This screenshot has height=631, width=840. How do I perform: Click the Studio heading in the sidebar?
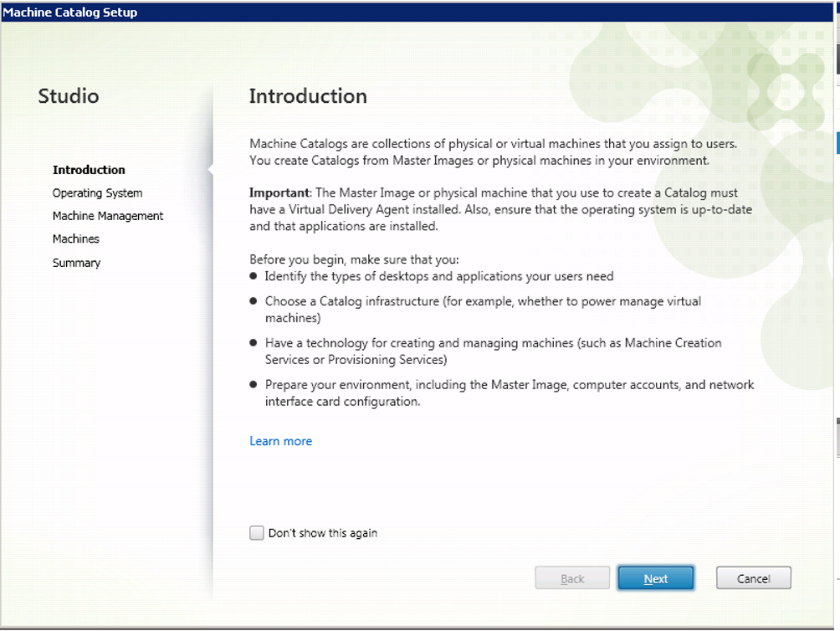click(69, 96)
